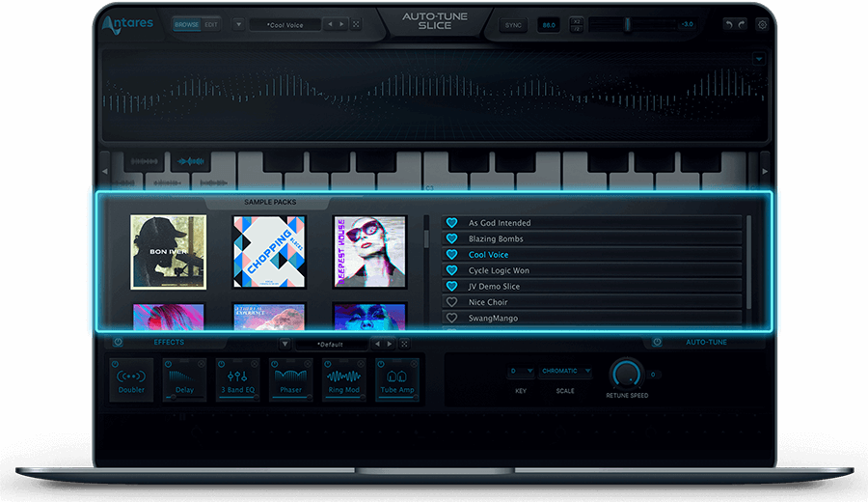Screen dimensions: 868x502
Task: Remove the Delay effect with its X
Action: [x=201, y=364]
